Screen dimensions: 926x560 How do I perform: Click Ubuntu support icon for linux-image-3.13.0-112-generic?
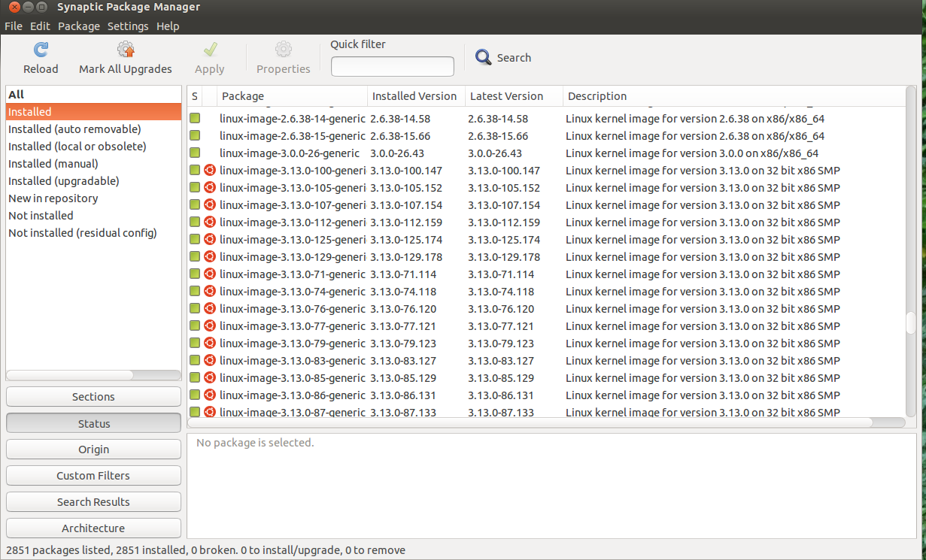coord(210,222)
